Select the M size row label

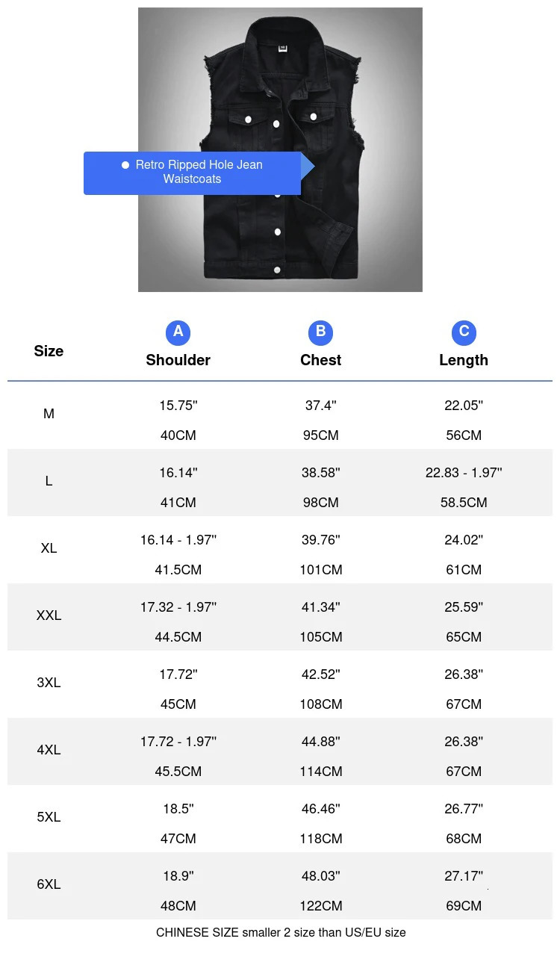click(49, 414)
